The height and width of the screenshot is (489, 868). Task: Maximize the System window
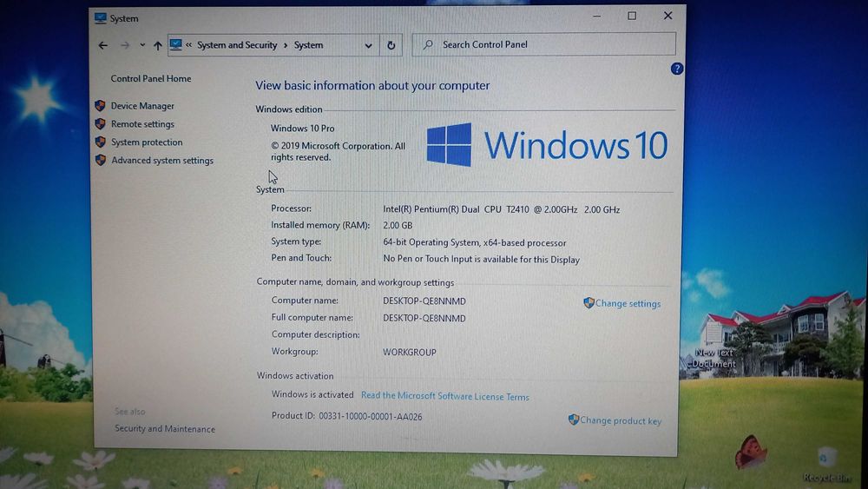pos(632,16)
